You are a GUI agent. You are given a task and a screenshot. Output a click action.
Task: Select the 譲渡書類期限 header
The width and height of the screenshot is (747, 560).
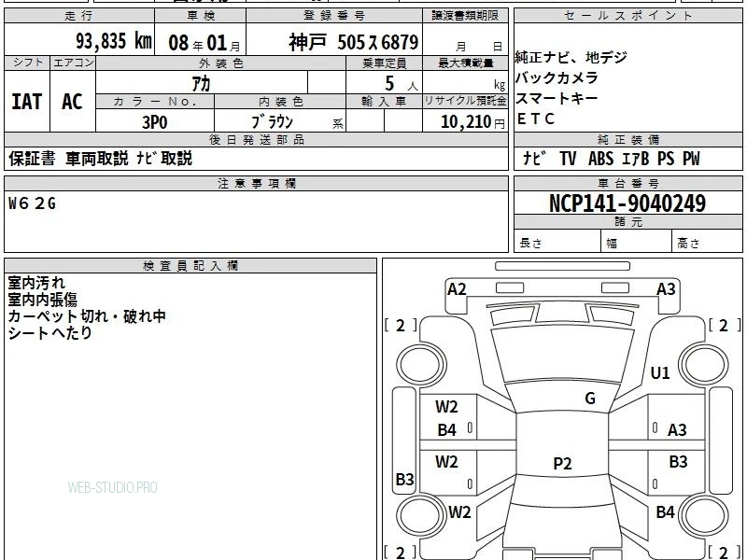click(x=465, y=16)
